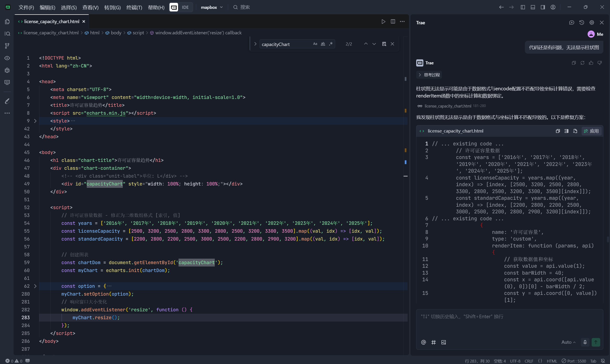Open editor more actions menu
This screenshot has width=610, height=364.
click(x=402, y=22)
